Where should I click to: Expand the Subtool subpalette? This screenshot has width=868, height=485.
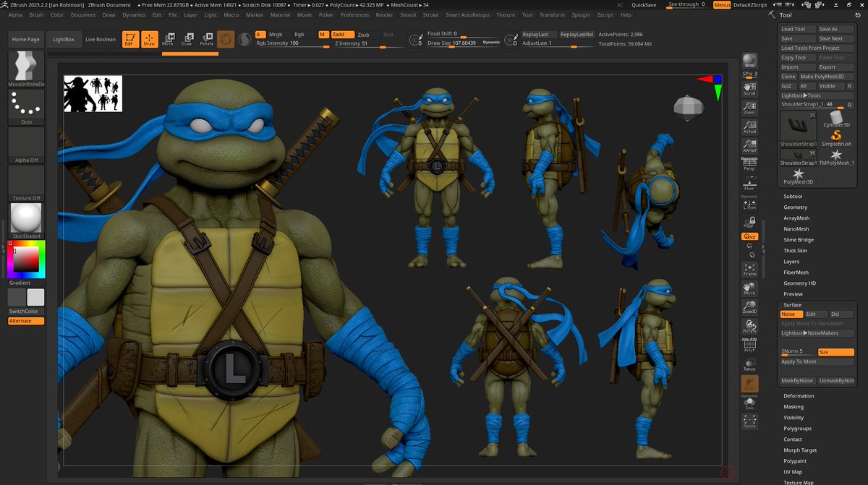tap(793, 197)
